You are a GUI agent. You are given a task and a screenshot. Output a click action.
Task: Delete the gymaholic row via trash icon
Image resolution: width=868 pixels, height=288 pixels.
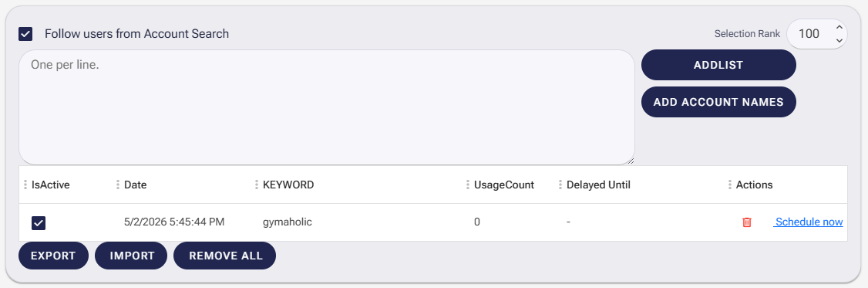click(x=747, y=222)
